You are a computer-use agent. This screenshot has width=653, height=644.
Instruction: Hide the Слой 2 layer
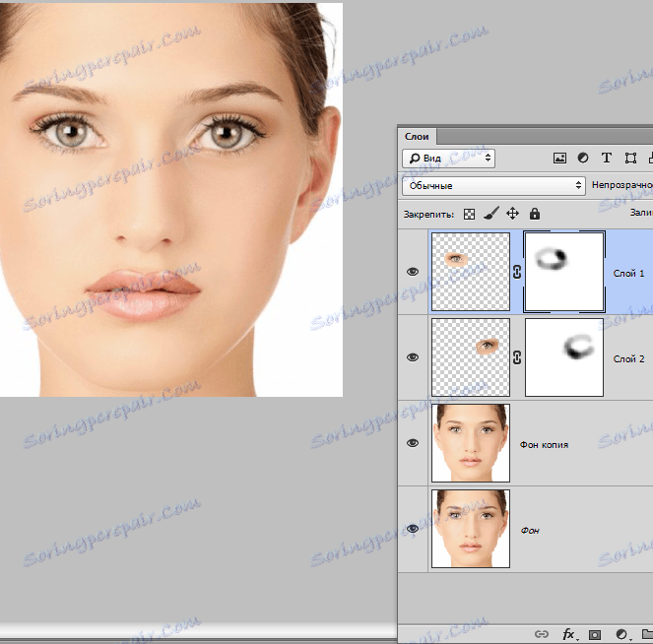(x=413, y=357)
